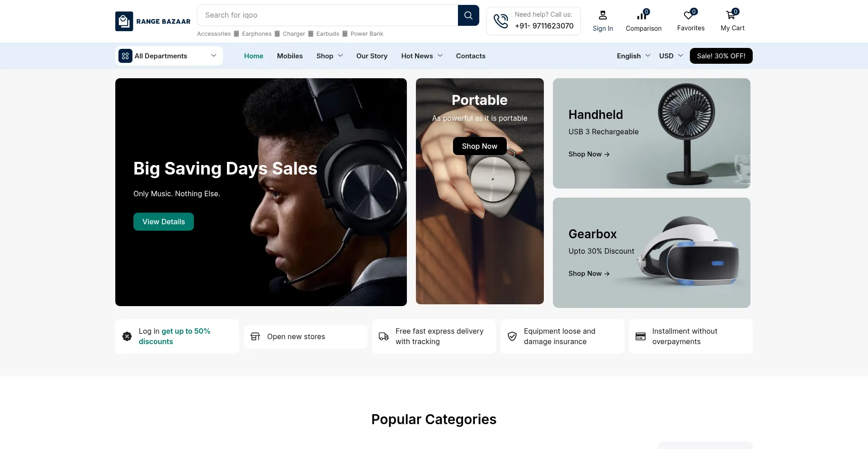Image resolution: width=868 pixels, height=449 pixels.
Task: Click the search magnifier icon button
Action: click(x=468, y=15)
